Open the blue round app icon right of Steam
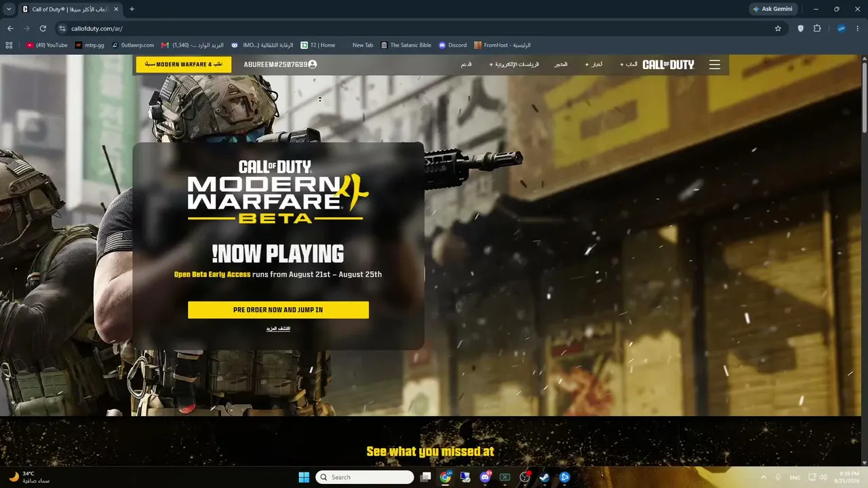The width and height of the screenshot is (868, 488). click(564, 477)
